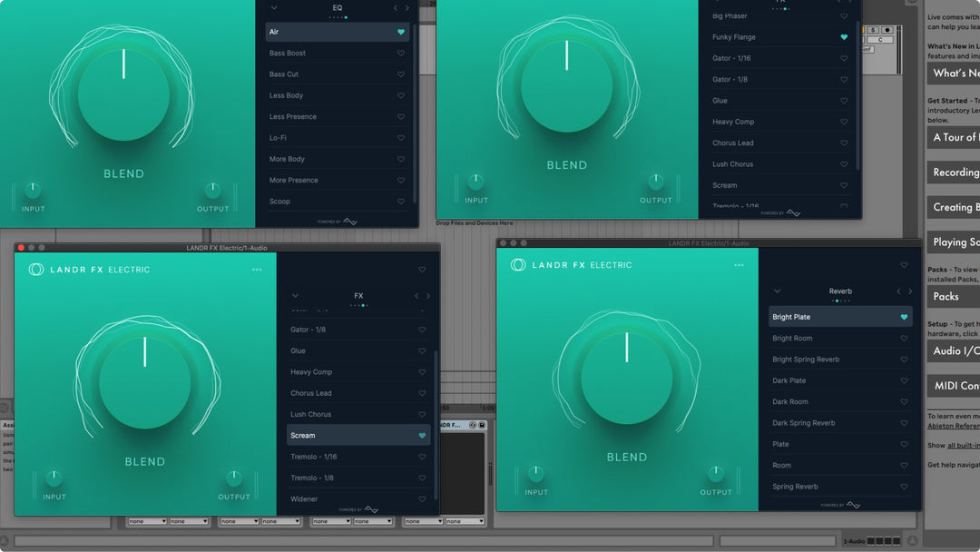Toggle favorite on Plate reverb preset
This screenshot has height=552, width=980.
point(904,445)
